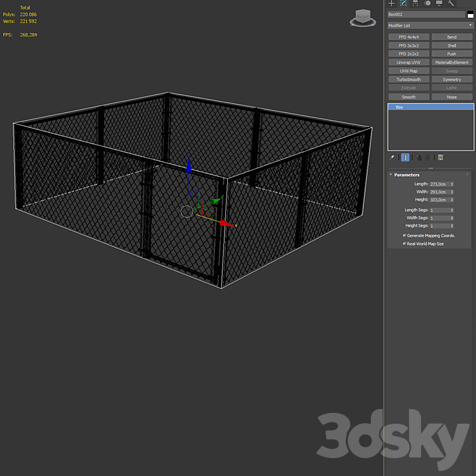Click the Smooth modifier button
Image resolution: width=476 pixels, height=476 pixels.
pyautogui.click(x=408, y=97)
